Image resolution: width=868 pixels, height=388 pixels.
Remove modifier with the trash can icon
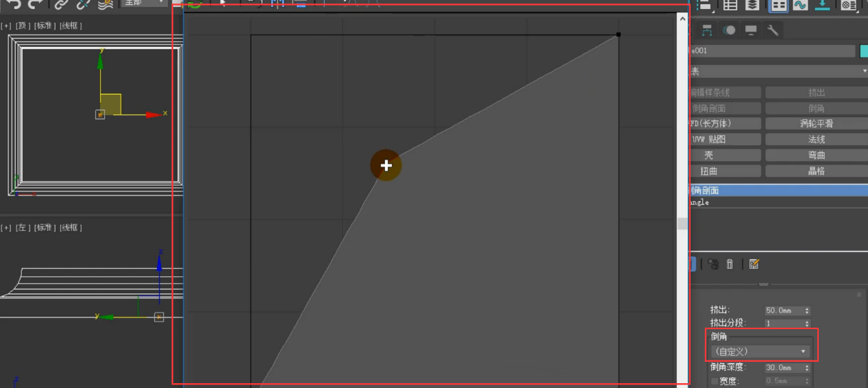click(x=730, y=264)
